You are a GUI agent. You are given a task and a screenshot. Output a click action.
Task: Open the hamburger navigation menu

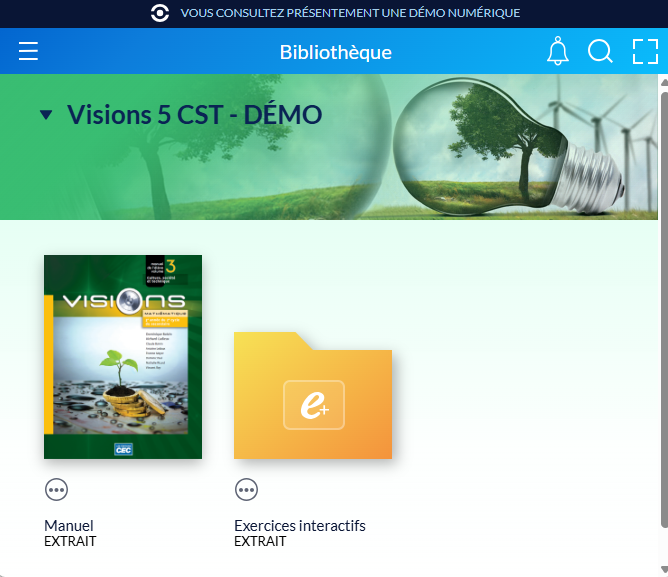[28, 52]
